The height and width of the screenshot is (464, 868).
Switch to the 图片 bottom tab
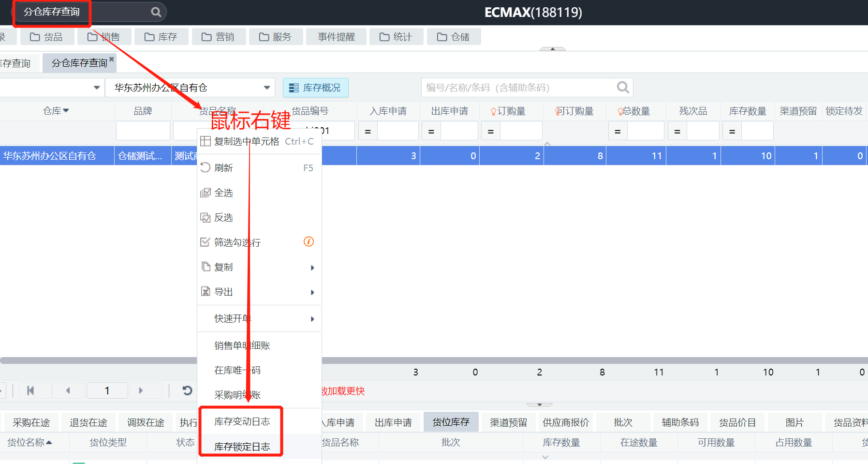click(794, 422)
